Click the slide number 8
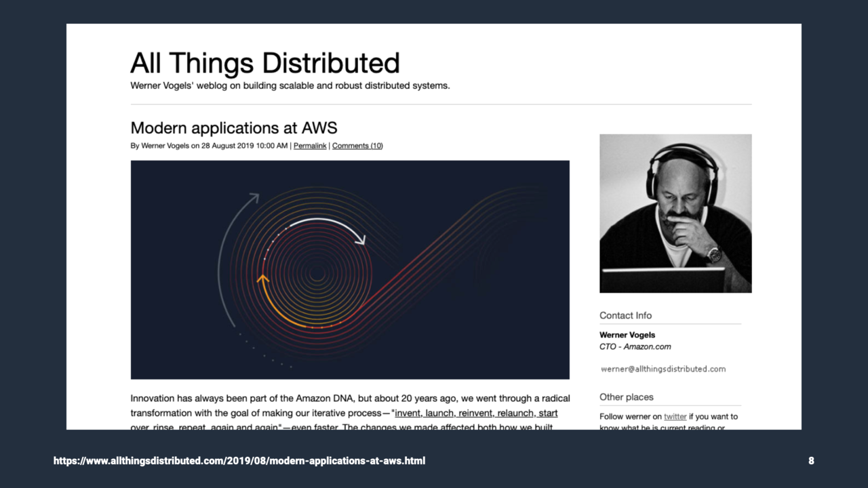The height and width of the screenshot is (488, 868). pos(811,461)
